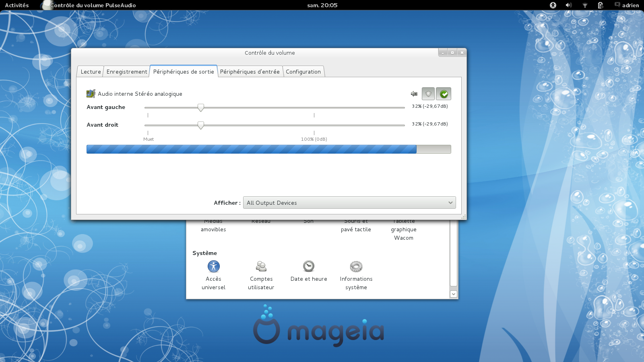Click the settings window scrollbar down arrow

[454, 294]
